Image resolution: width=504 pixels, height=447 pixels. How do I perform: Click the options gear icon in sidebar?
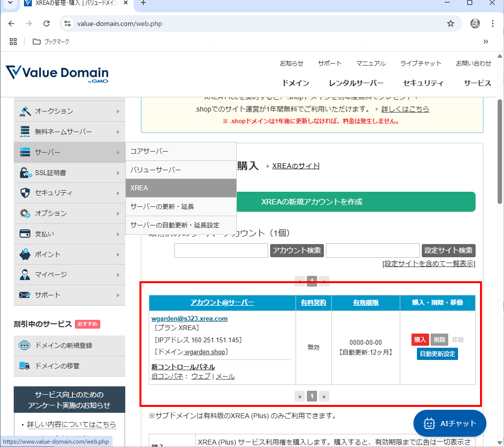pyautogui.click(x=25, y=213)
